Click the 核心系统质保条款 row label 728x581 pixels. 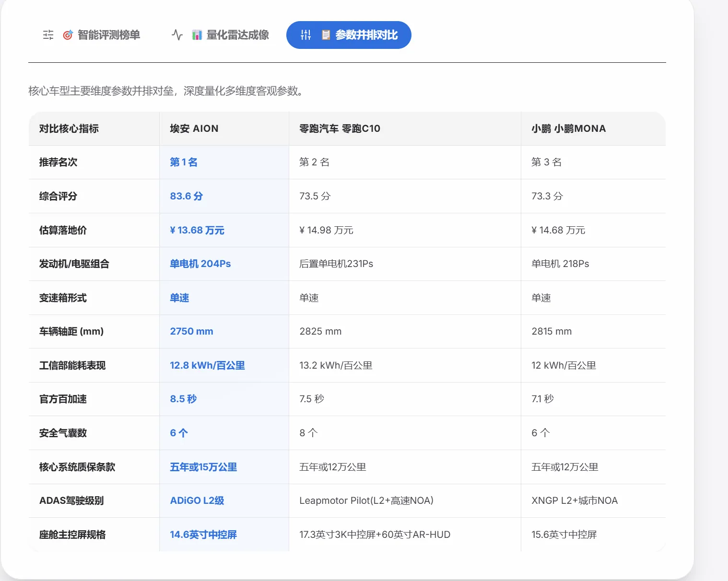point(77,467)
